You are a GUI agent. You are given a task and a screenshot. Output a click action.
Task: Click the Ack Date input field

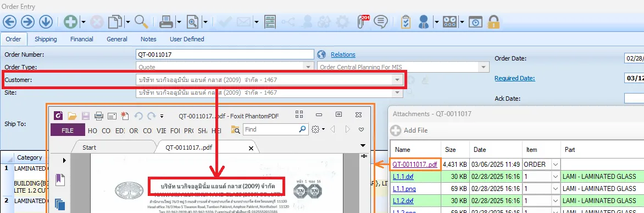[x=634, y=99]
